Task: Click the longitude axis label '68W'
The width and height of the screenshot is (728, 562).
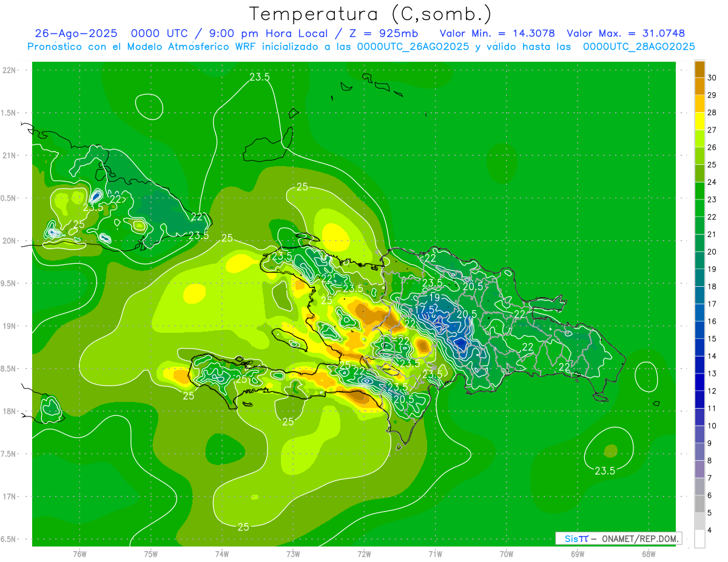Action: (x=648, y=554)
